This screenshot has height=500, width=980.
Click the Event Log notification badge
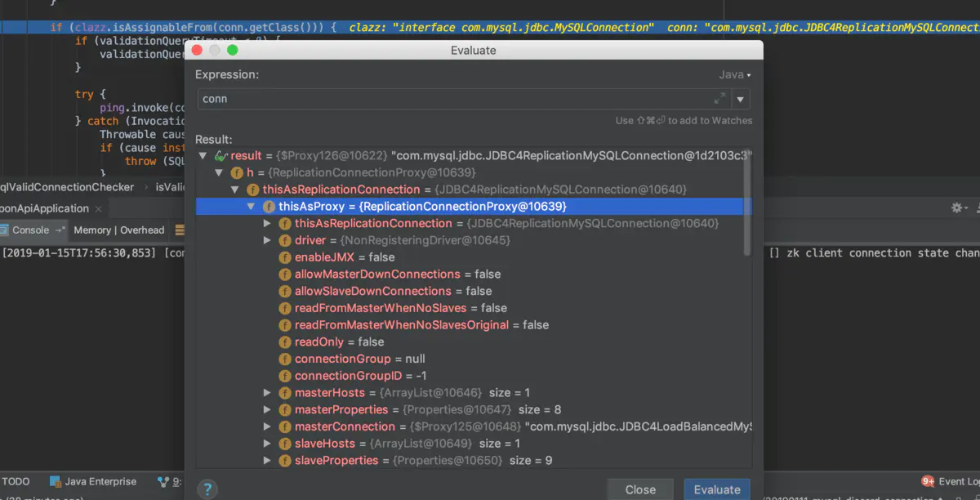tap(928, 481)
